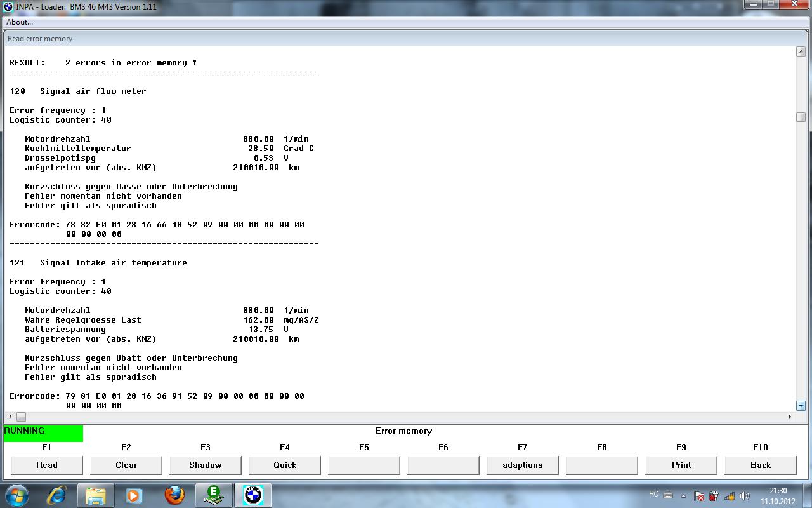Click the F1 Read button
The height and width of the screenshot is (508, 812).
pyautogui.click(x=47, y=465)
